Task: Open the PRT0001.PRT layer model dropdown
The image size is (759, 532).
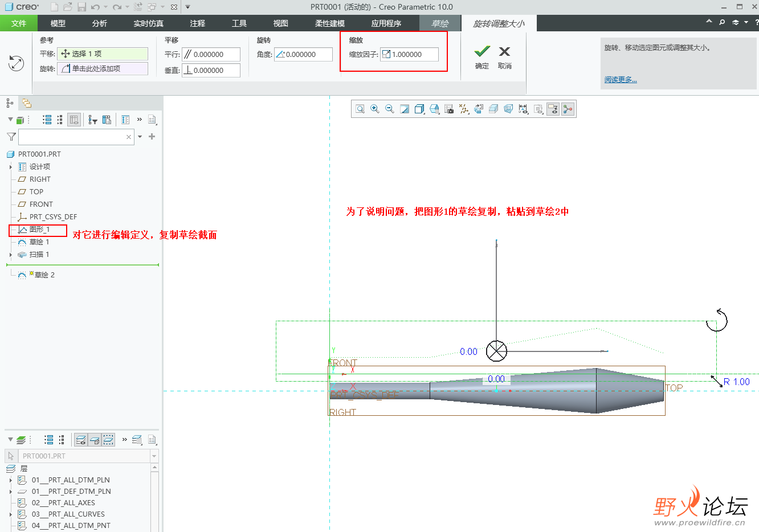Action: coord(154,456)
